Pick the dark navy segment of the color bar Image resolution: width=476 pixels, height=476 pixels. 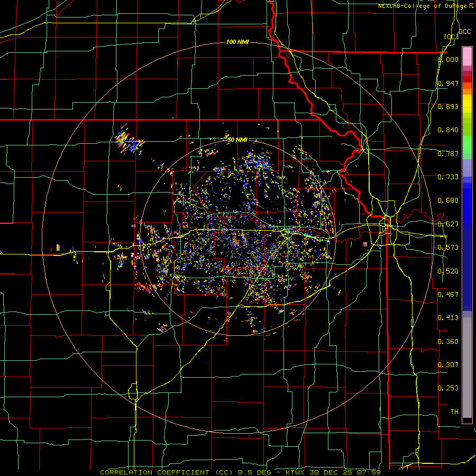pyautogui.click(x=467, y=270)
